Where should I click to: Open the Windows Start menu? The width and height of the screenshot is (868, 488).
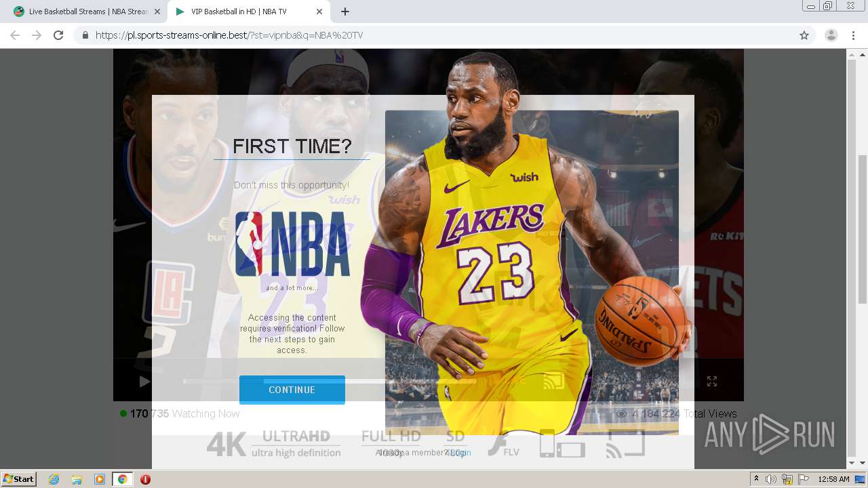point(18,479)
